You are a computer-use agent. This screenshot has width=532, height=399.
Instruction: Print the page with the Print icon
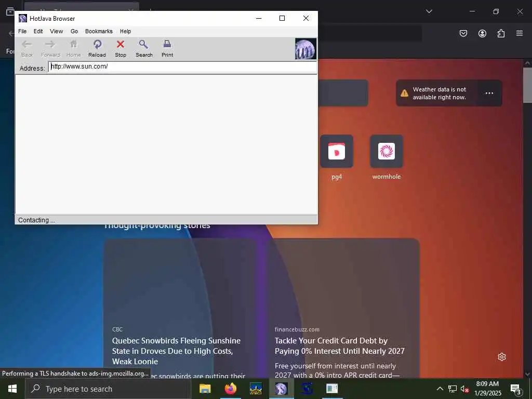tap(167, 48)
